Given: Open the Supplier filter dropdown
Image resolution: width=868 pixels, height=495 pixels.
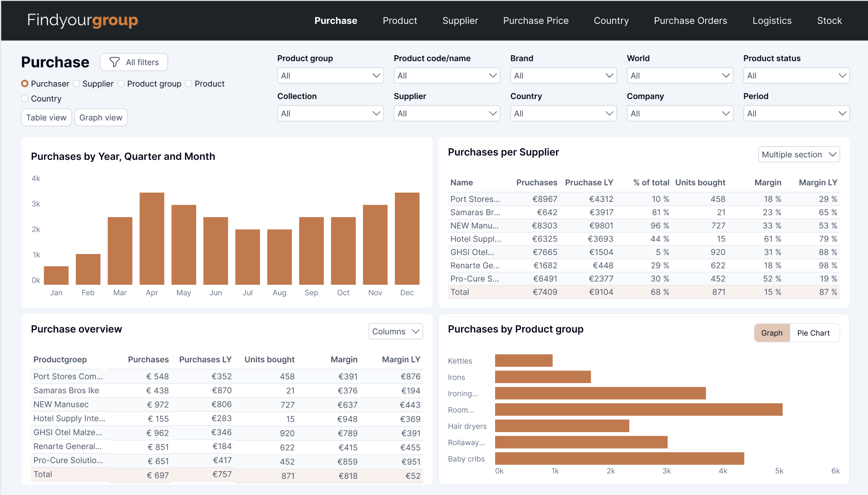Looking at the screenshot, I should pyautogui.click(x=447, y=113).
